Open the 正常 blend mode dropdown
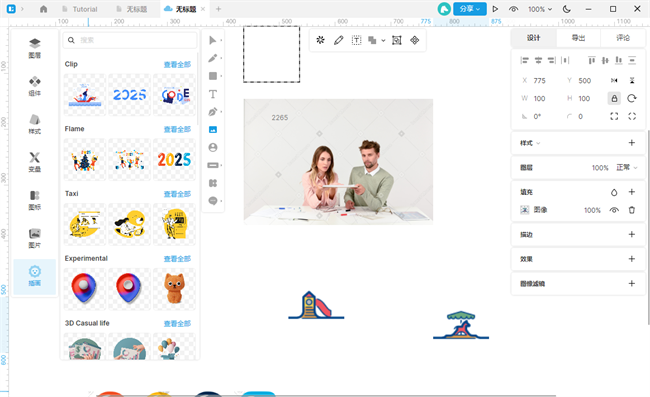Screen dimensions: 650x397 point(626,167)
